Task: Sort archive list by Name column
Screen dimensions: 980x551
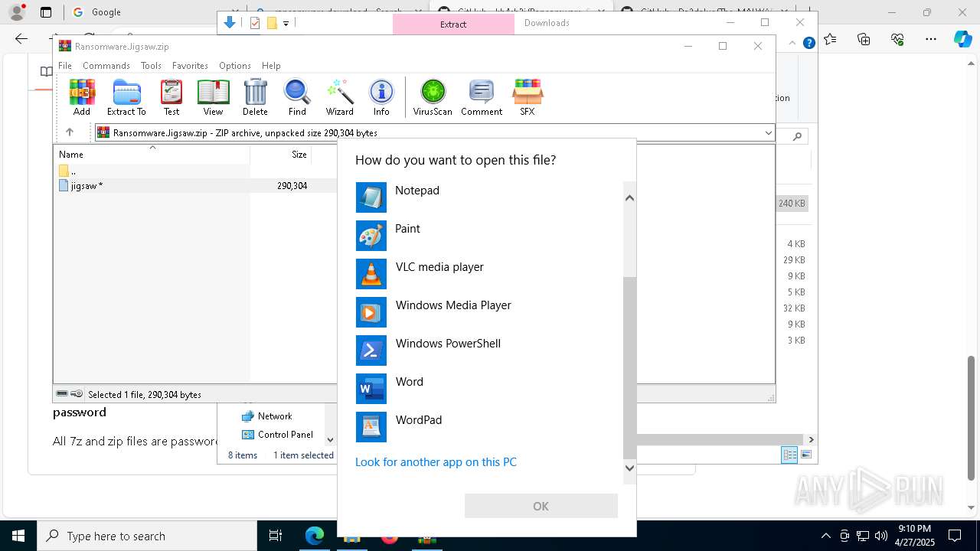Action: (x=152, y=155)
